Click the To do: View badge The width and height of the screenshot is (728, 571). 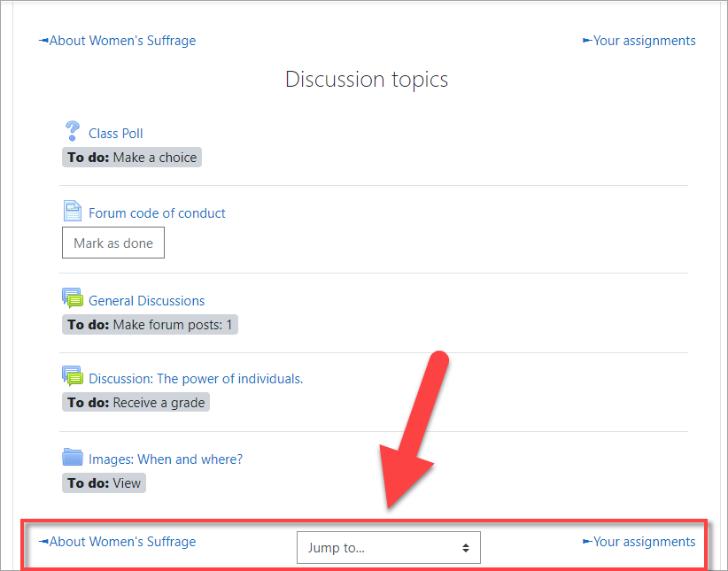coord(104,483)
